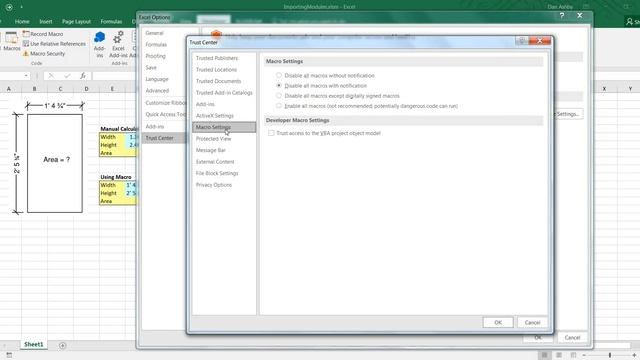Select Trust Center in Excel Options
This screenshot has height=360, width=640.
[163, 138]
